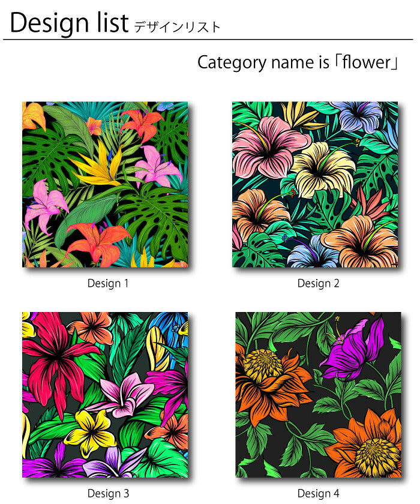420x504 pixels.
Task: Click the Design list heading
Action: point(70,23)
